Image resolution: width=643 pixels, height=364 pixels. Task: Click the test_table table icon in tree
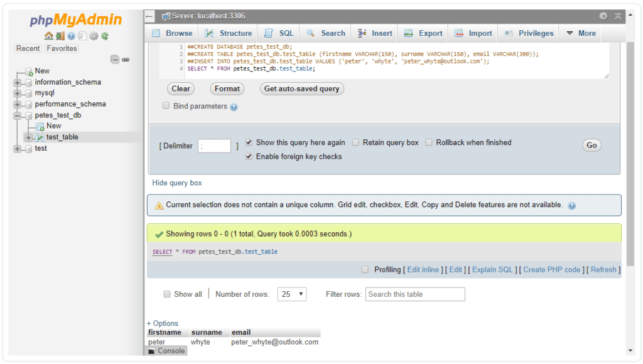pos(40,137)
